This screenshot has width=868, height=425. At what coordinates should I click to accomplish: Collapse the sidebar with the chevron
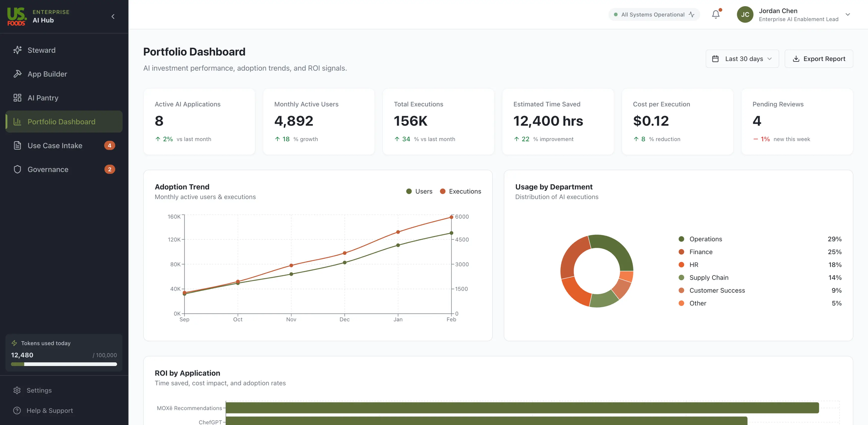click(112, 16)
